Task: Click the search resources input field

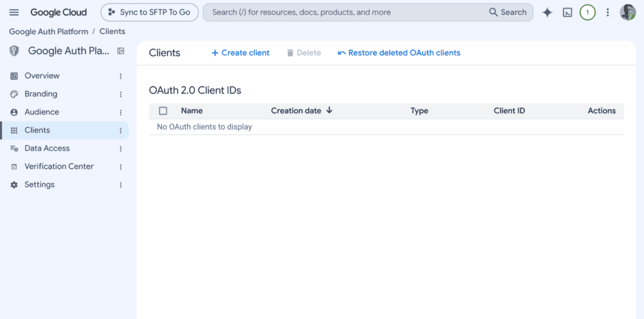Action: [x=345, y=12]
